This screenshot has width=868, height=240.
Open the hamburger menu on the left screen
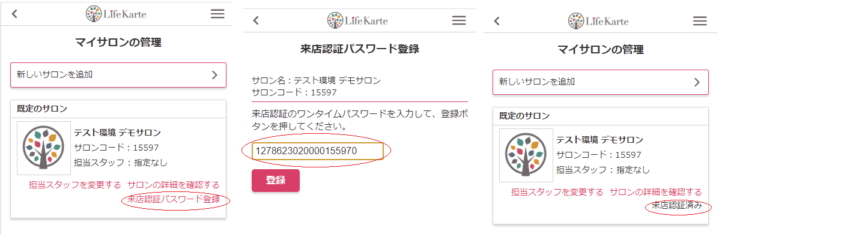point(217,14)
